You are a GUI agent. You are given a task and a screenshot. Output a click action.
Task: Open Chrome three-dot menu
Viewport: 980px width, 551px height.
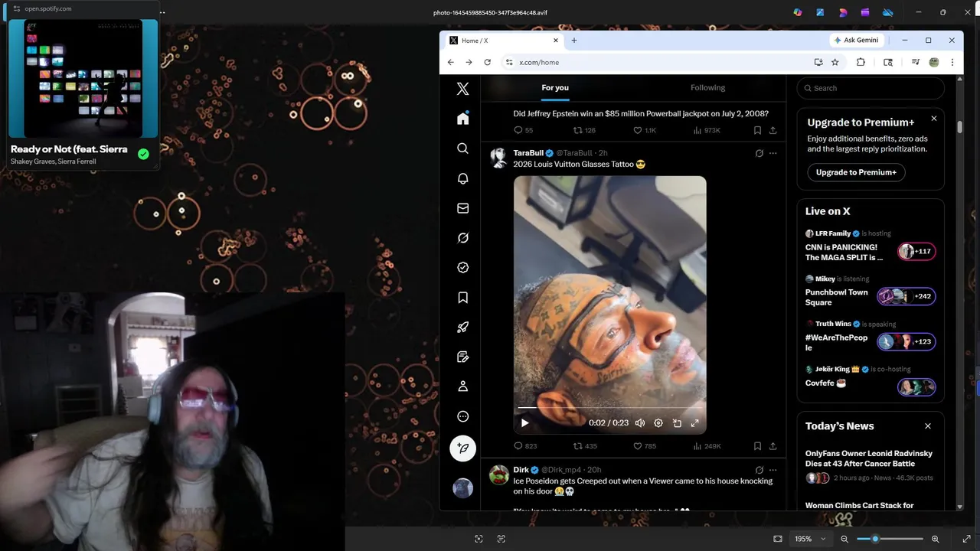pyautogui.click(x=952, y=63)
